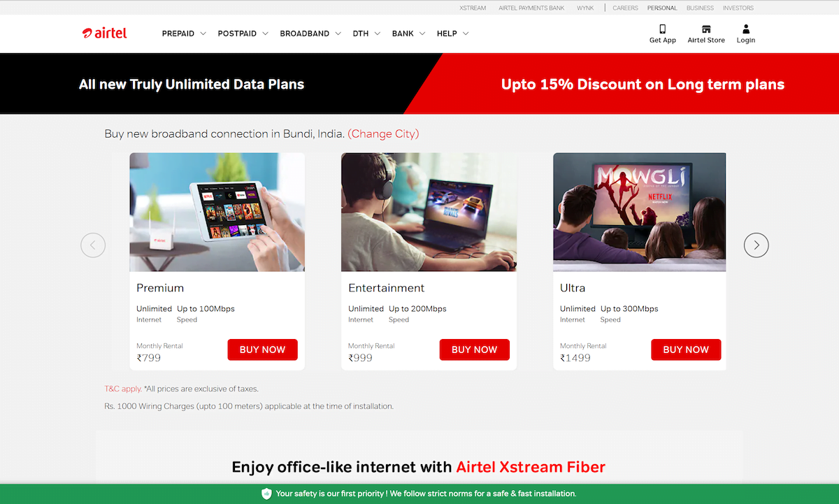
Task: Switch to the Business section
Action: [x=700, y=8]
